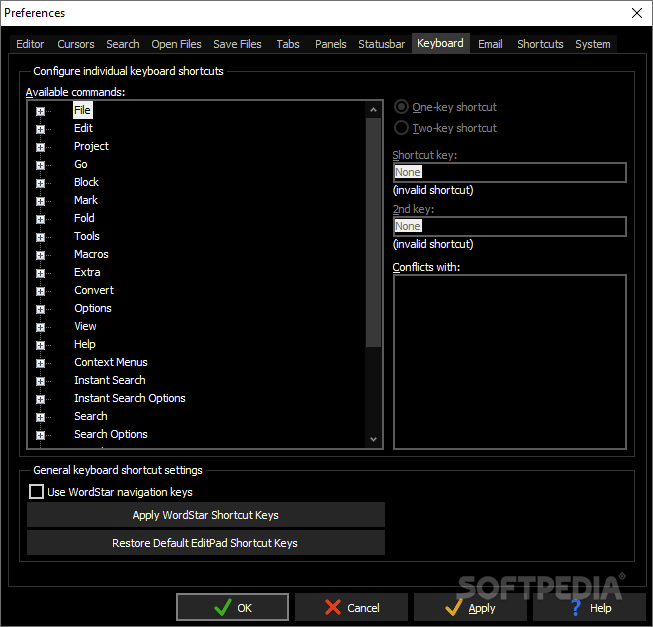Confirm with the OK button
This screenshot has height=627, width=653.
coord(232,607)
